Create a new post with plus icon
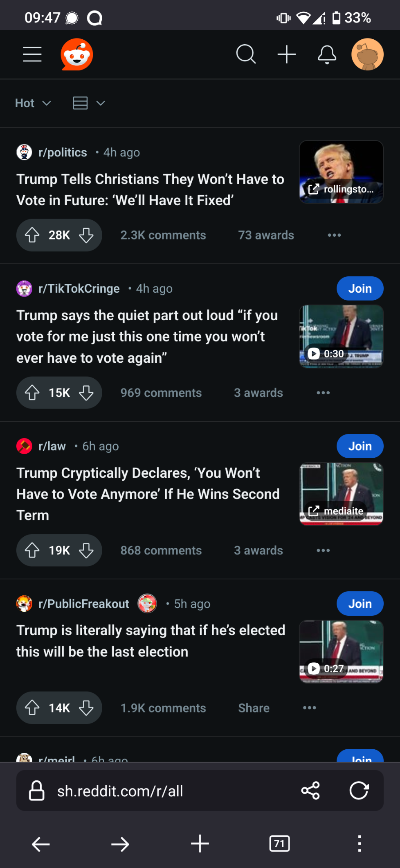 coord(286,54)
